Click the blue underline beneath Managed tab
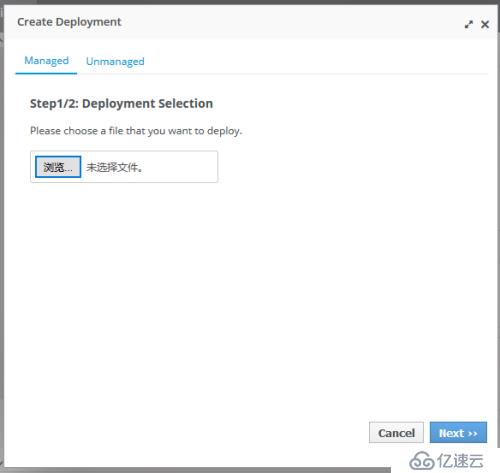Image resolution: width=500 pixels, height=473 pixels. tap(46, 73)
